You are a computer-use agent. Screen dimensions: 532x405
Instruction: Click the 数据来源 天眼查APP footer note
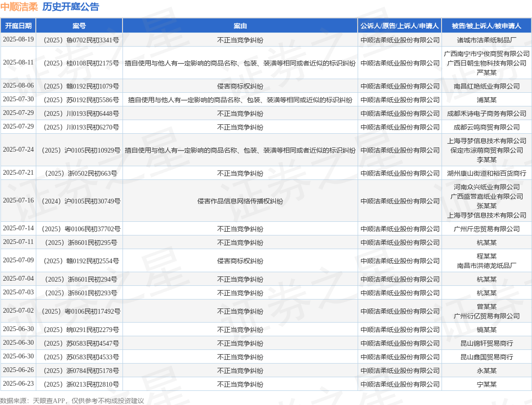[x=72, y=401]
